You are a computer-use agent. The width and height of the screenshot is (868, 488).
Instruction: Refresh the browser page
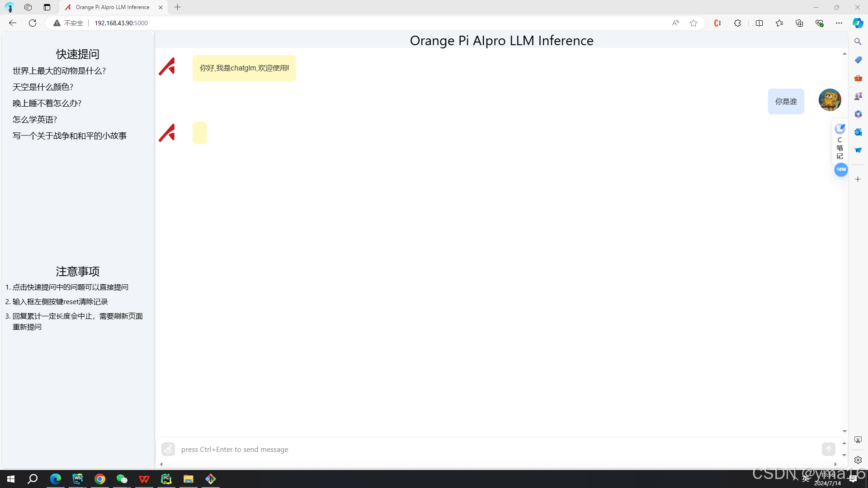point(33,23)
